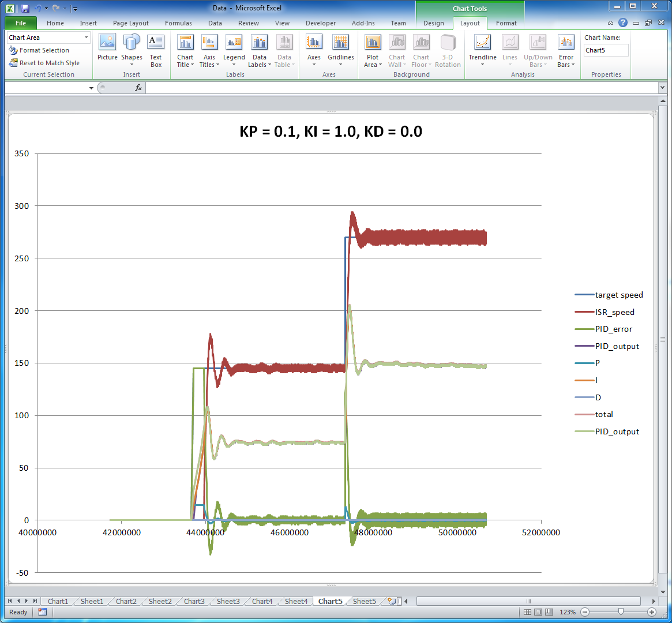Screen dimensions: 672x623
Task: Open the File tab
Action: point(21,23)
